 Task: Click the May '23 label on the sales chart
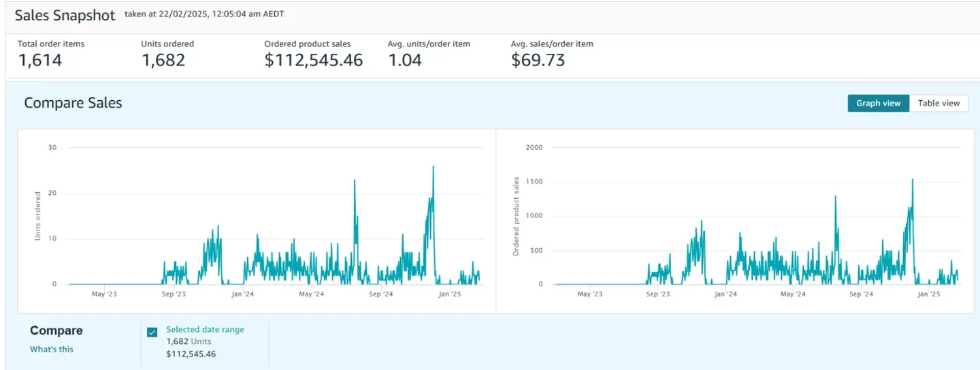pos(589,294)
